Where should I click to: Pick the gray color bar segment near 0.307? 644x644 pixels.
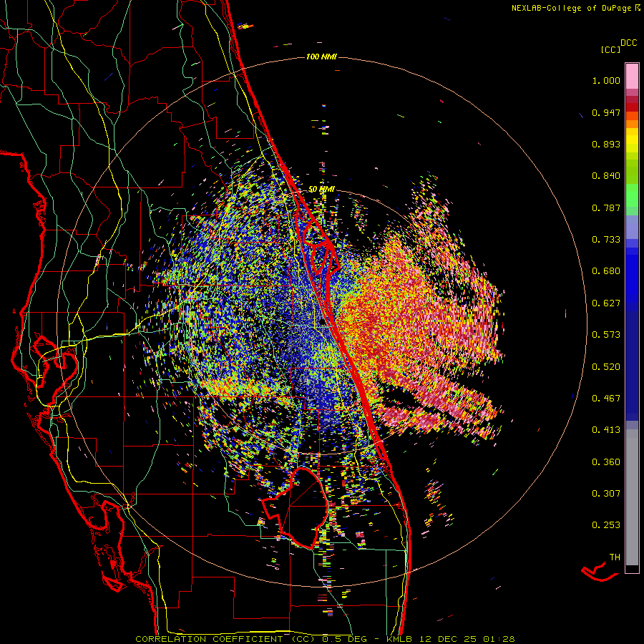(632, 497)
